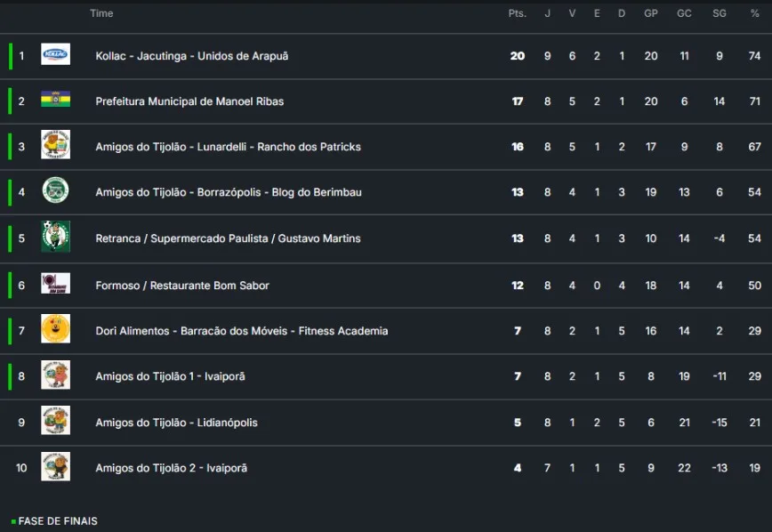Select Formoso / Restaurante Bom Sabor team name
This screenshot has width=772, height=532.
(x=182, y=286)
